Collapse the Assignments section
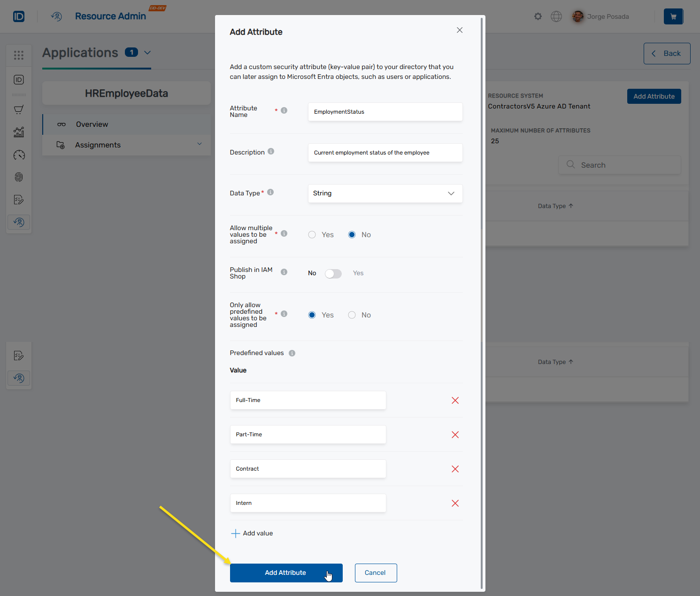 coord(199,145)
